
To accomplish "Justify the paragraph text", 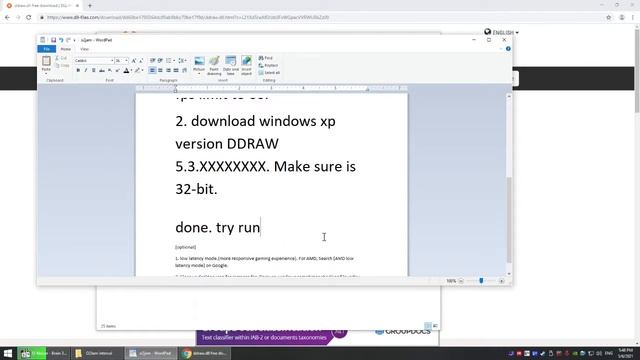I will click(176, 70).
